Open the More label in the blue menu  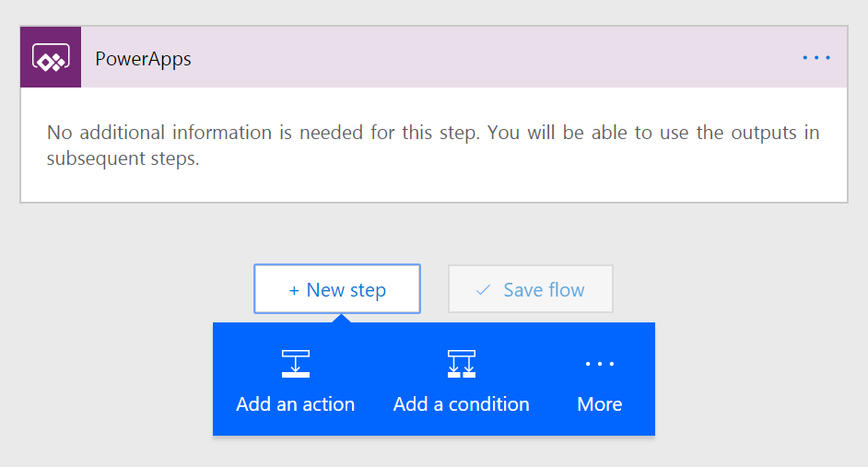600,404
